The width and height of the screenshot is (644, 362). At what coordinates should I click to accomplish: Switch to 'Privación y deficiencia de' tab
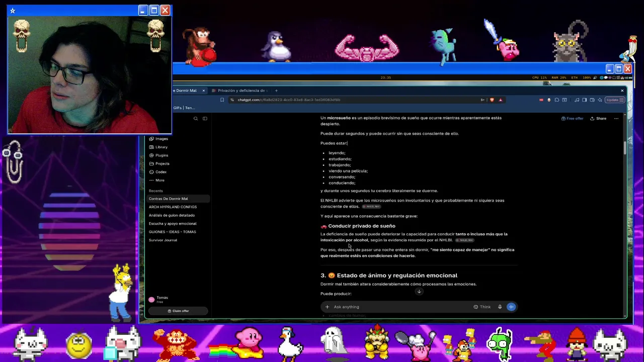pyautogui.click(x=241, y=90)
